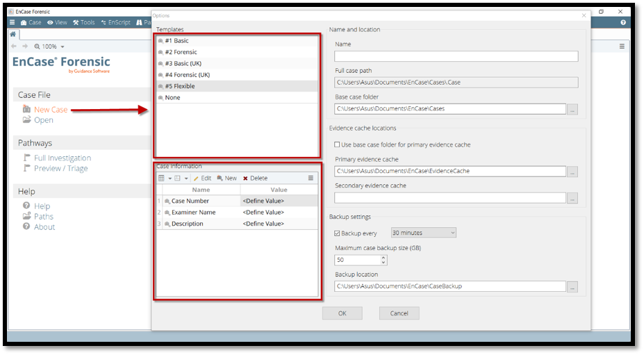Image resolution: width=644 pixels, height=355 pixels.
Task: Open the Tools menu
Action: pyautogui.click(x=83, y=22)
